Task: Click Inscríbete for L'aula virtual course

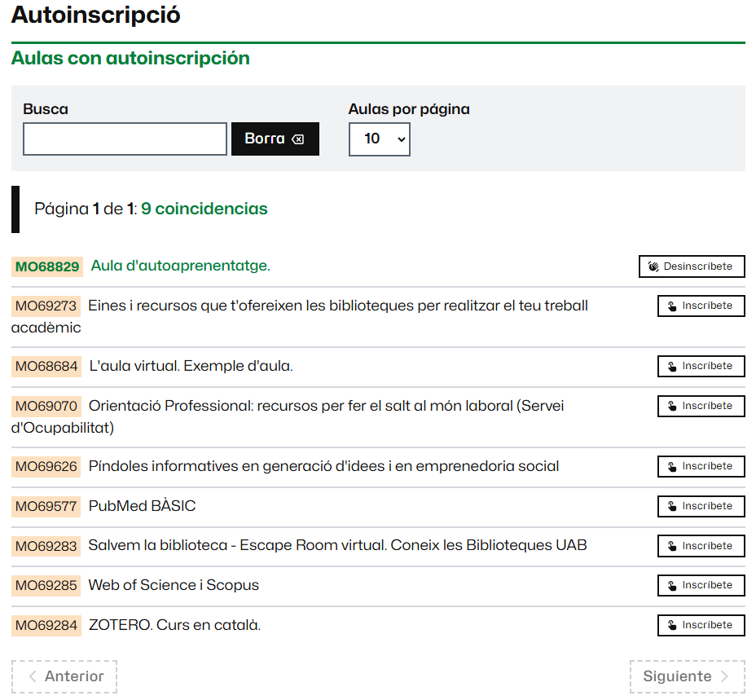Action: (701, 366)
